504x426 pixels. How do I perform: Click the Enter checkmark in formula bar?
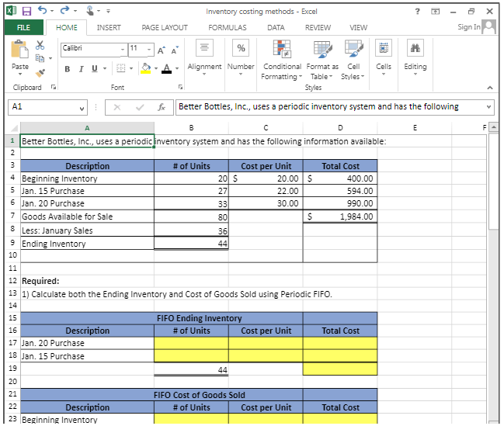(140, 107)
